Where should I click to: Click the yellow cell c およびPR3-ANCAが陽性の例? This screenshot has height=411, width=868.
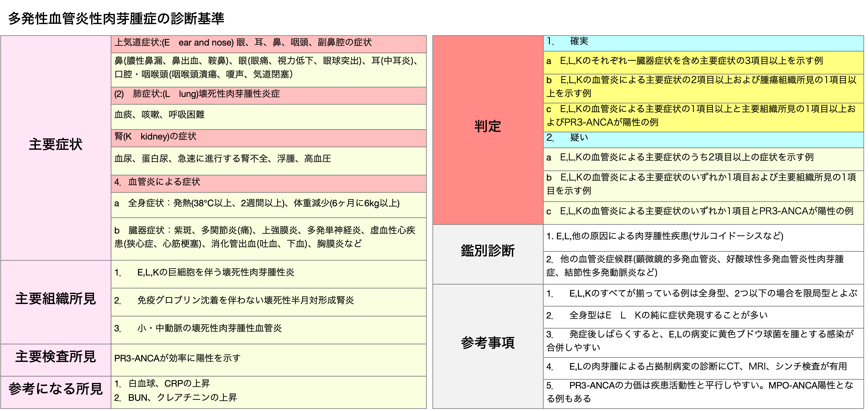(703, 118)
